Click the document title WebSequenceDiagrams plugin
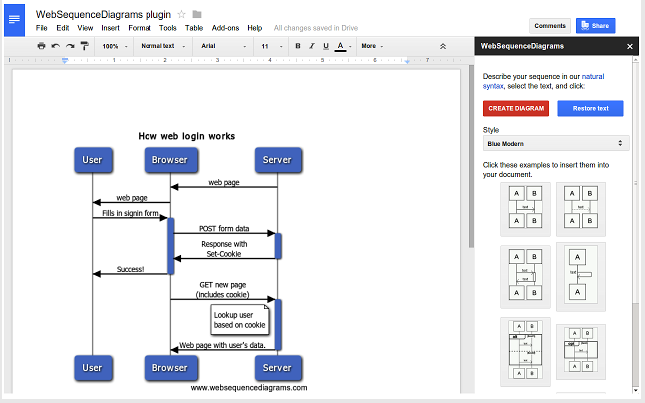The height and width of the screenshot is (403, 645). (x=103, y=14)
